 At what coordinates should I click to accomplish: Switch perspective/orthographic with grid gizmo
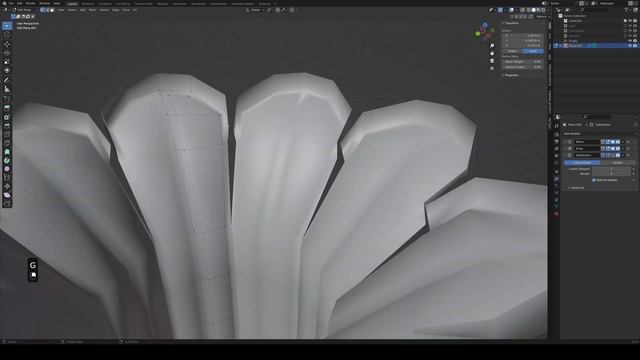492,69
